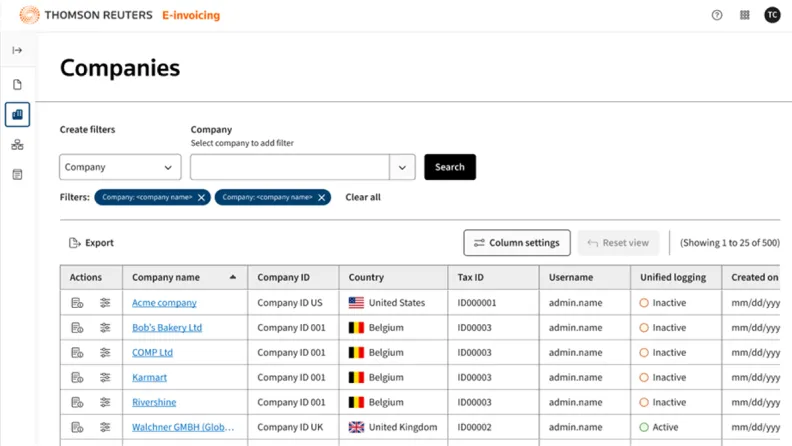Image resolution: width=792 pixels, height=446 pixels.
Task: Click the Search button
Action: [450, 167]
